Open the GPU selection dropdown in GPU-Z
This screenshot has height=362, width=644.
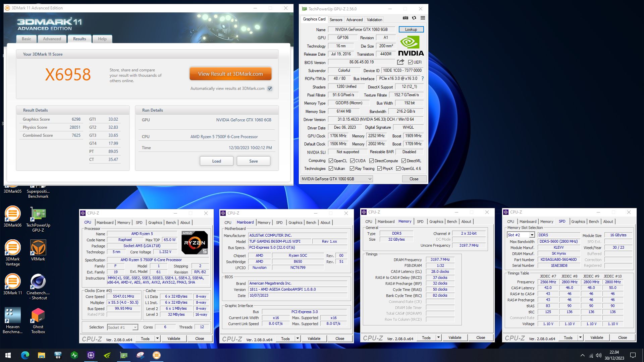[x=337, y=179]
